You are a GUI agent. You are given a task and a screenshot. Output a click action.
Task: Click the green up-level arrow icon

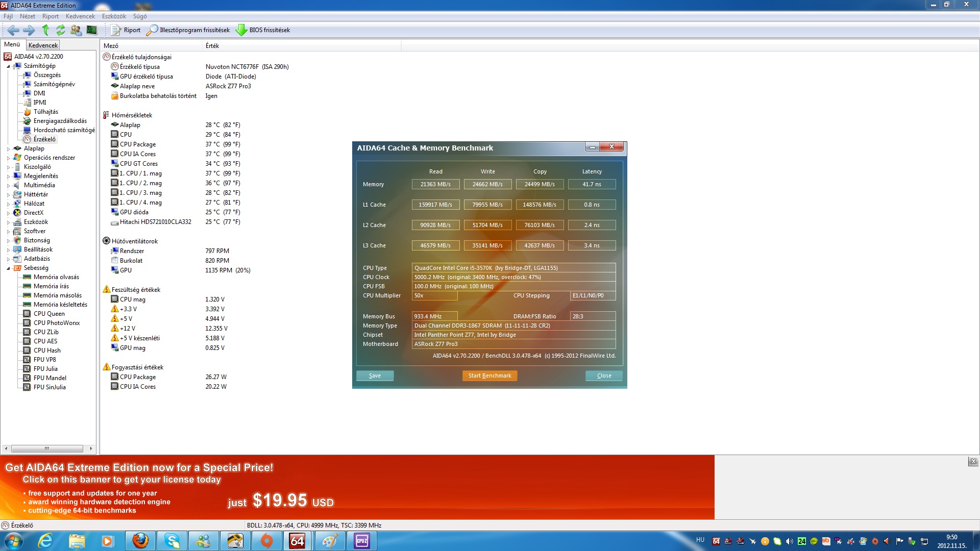(x=45, y=30)
